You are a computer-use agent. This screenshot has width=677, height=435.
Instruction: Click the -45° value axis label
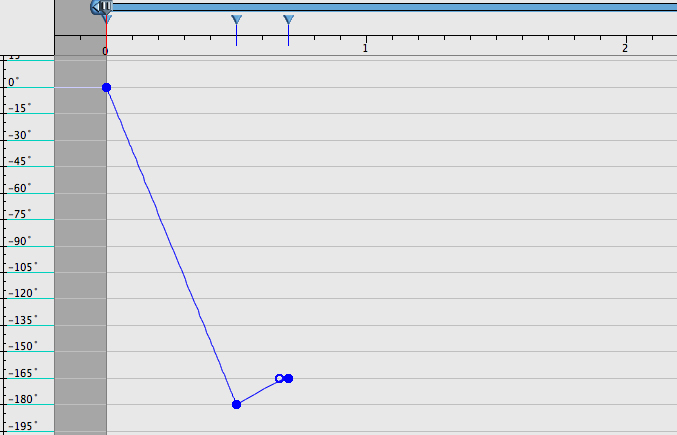20,161
